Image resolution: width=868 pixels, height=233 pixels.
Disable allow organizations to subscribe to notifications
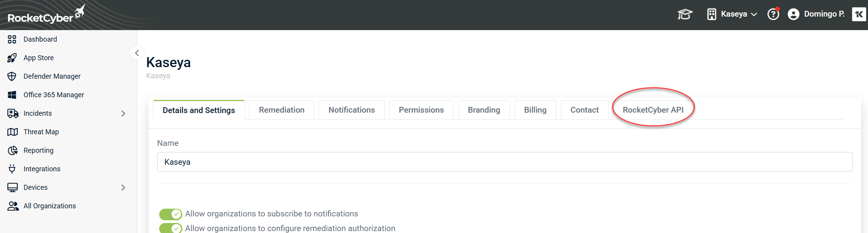point(170,214)
